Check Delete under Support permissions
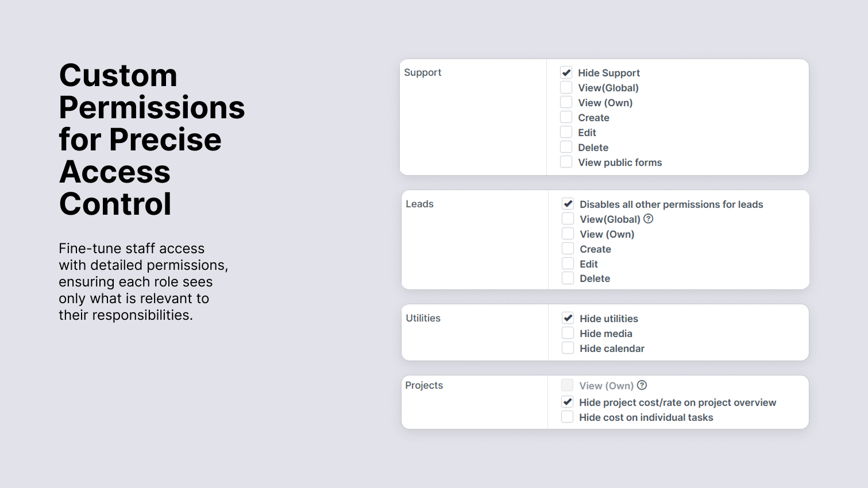This screenshot has width=868, height=488. [566, 146]
